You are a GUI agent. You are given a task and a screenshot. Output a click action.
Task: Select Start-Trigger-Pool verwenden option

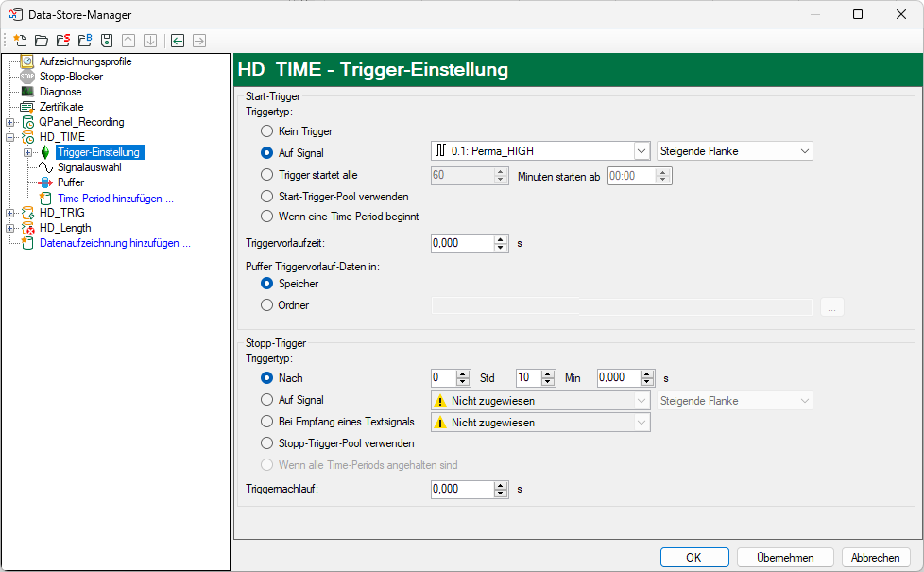267,197
